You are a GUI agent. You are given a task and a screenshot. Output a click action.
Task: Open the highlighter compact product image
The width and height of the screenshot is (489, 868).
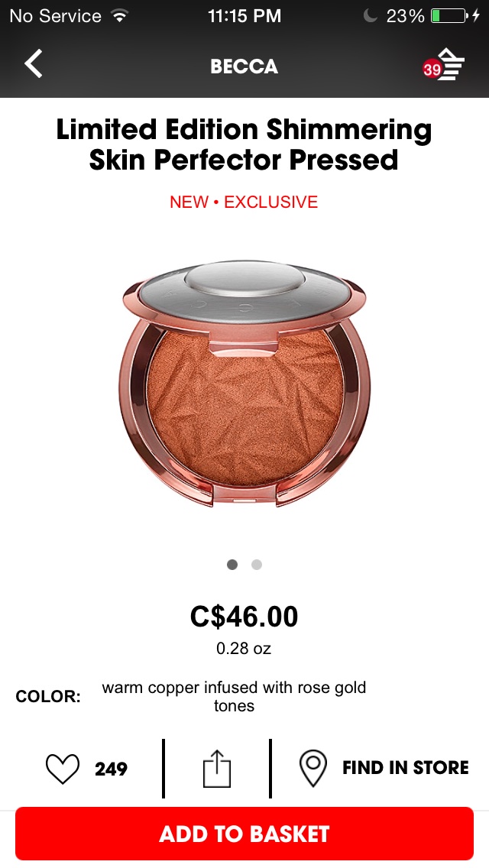(244, 383)
